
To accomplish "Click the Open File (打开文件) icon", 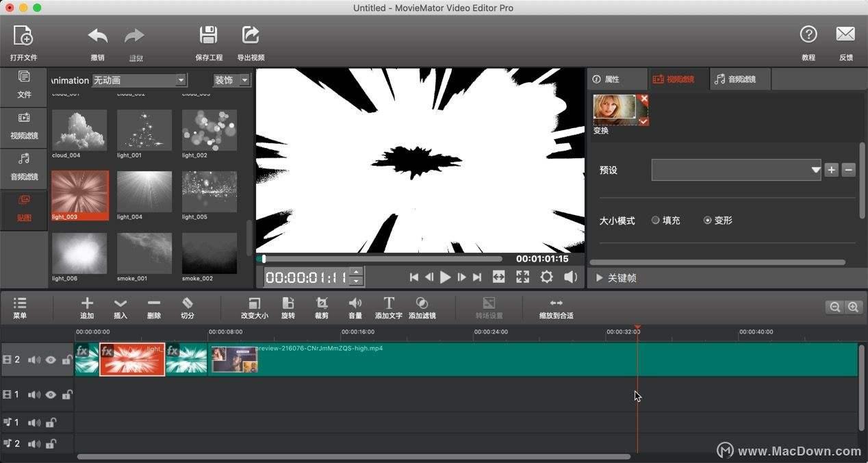I will [x=23, y=36].
